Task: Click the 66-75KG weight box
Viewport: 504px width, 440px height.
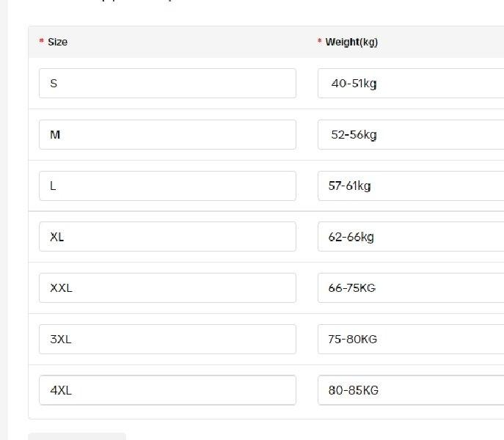Action: pyautogui.click(x=411, y=288)
